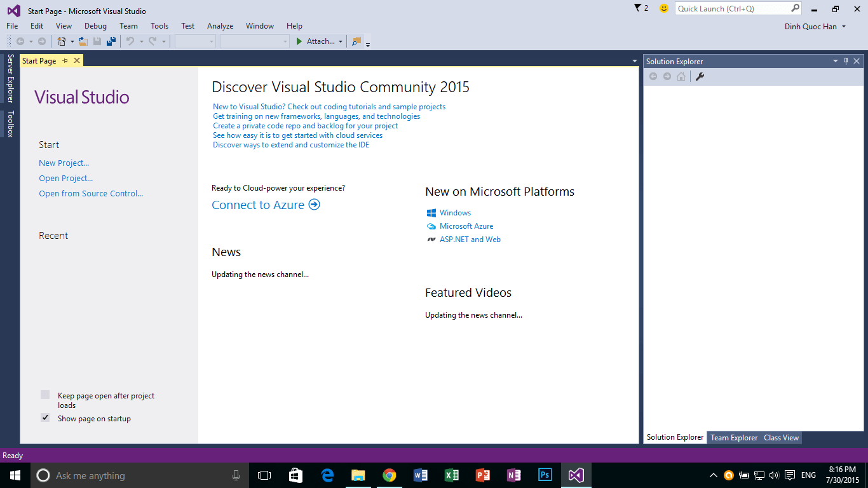Open the Test menu

(187, 26)
